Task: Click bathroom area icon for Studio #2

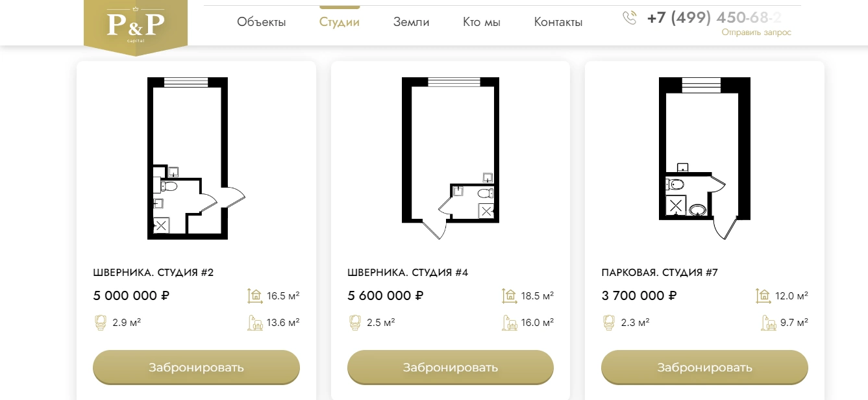Action: (101, 322)
